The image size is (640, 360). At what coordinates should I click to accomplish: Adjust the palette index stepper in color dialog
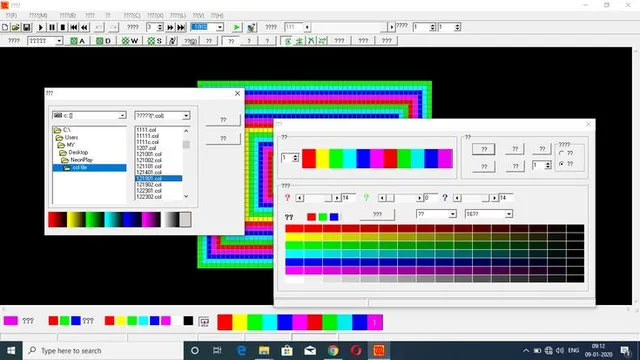point(295,158)
